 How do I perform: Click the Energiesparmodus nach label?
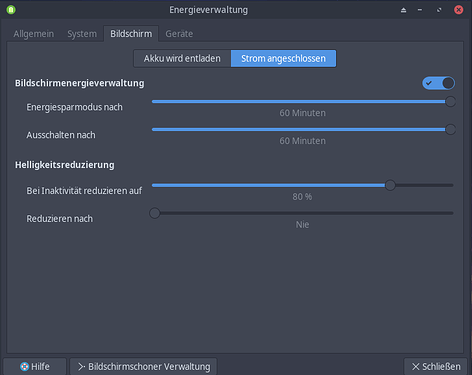coord(74,107)
